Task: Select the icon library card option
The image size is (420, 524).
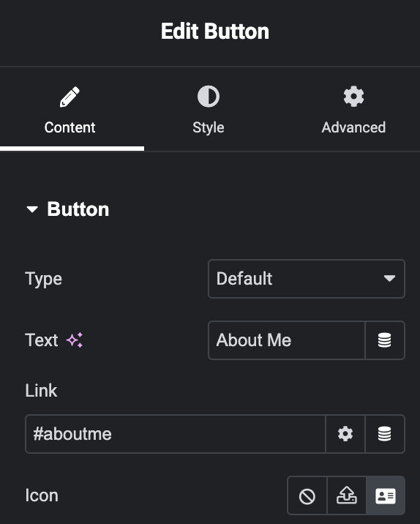Action: [x=386, y=495]
